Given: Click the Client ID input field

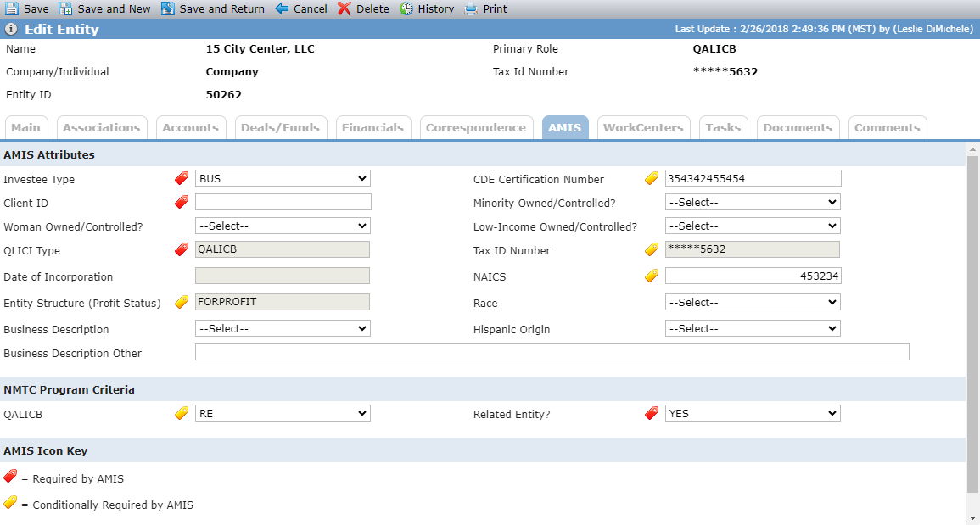Looking at the screenshot, I should 283,202.
